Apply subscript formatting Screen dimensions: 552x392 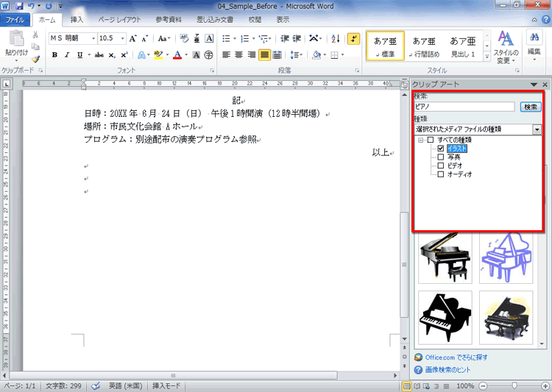(112, 55)
